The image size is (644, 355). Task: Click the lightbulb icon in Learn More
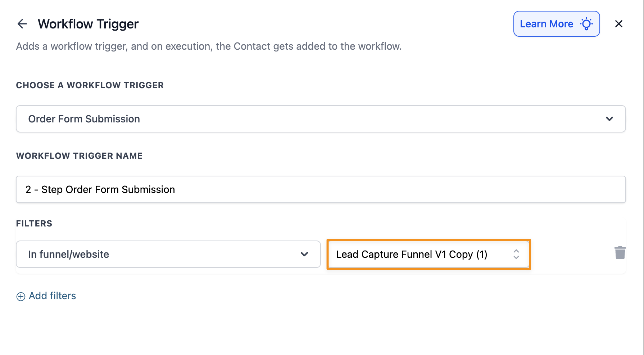(586, 24)
